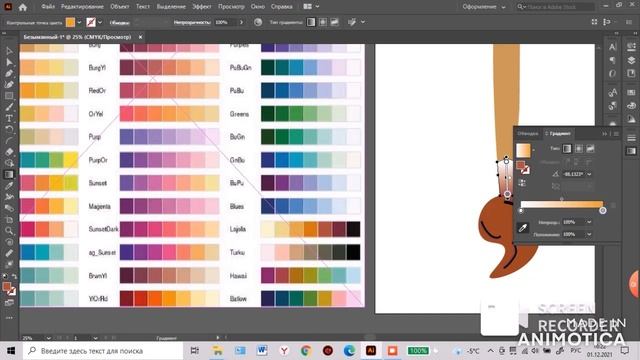Open the Character panel icon on right dock
The width and height of the screenshot is (640, 360).
tap(612, 47)
